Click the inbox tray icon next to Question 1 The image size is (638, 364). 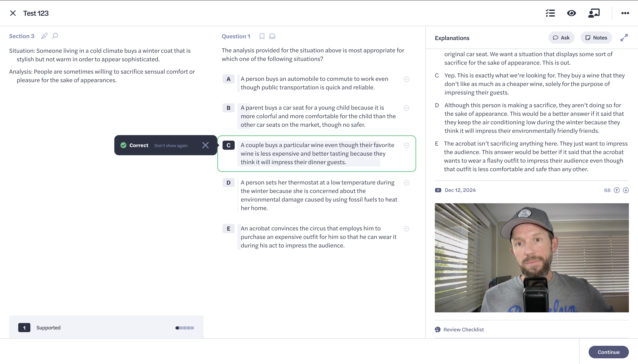(x=272, y=36)
